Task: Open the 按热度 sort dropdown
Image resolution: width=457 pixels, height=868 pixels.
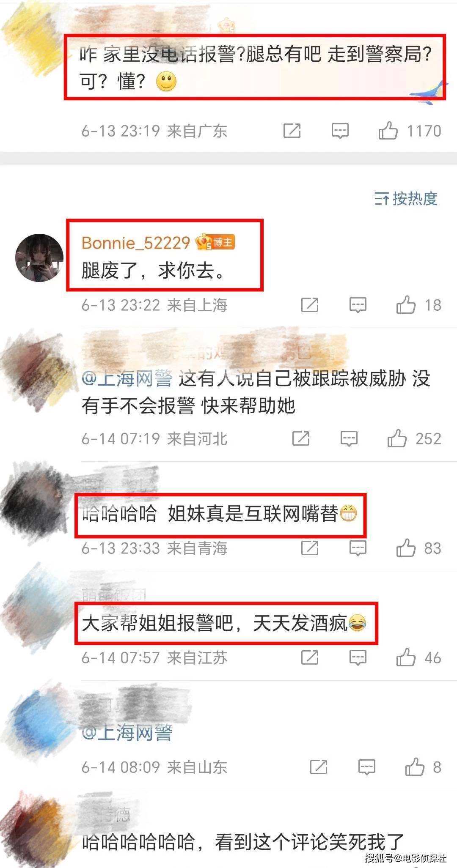Action: [x=406, y=198]
